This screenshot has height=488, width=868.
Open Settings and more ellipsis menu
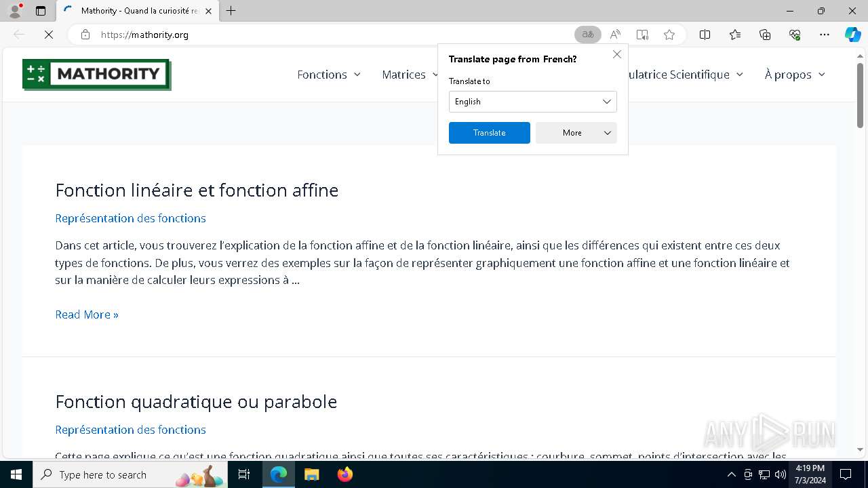[825, 35]
